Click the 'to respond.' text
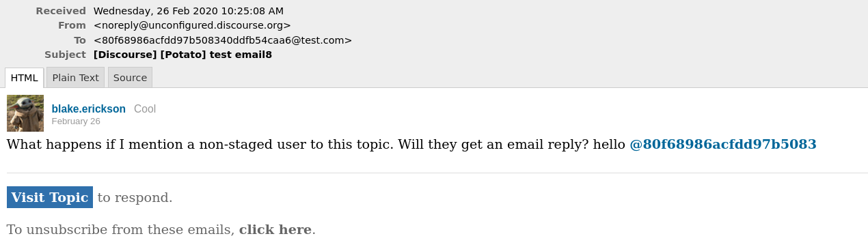Viewport: 868px width, 247px height. tap(135, 198)
